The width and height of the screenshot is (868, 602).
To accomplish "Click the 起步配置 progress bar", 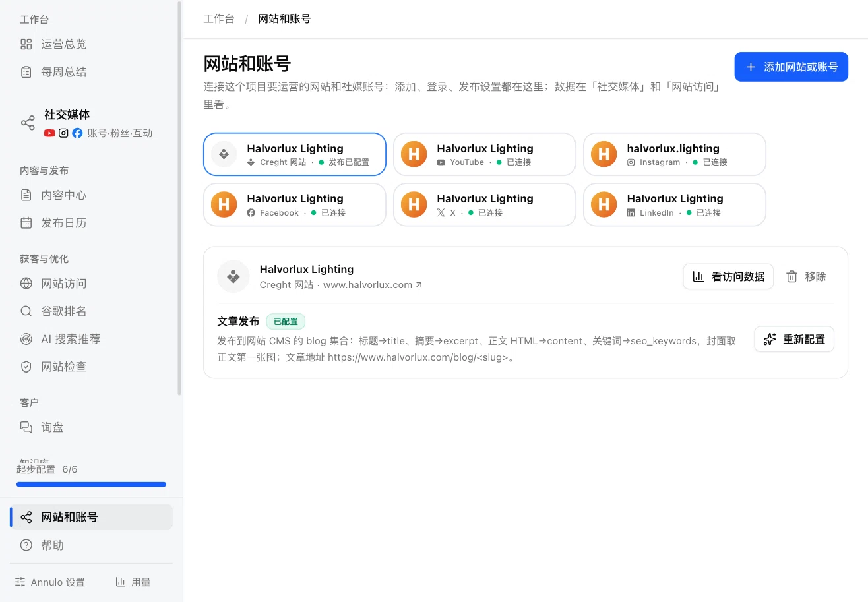I will (91, 484).
